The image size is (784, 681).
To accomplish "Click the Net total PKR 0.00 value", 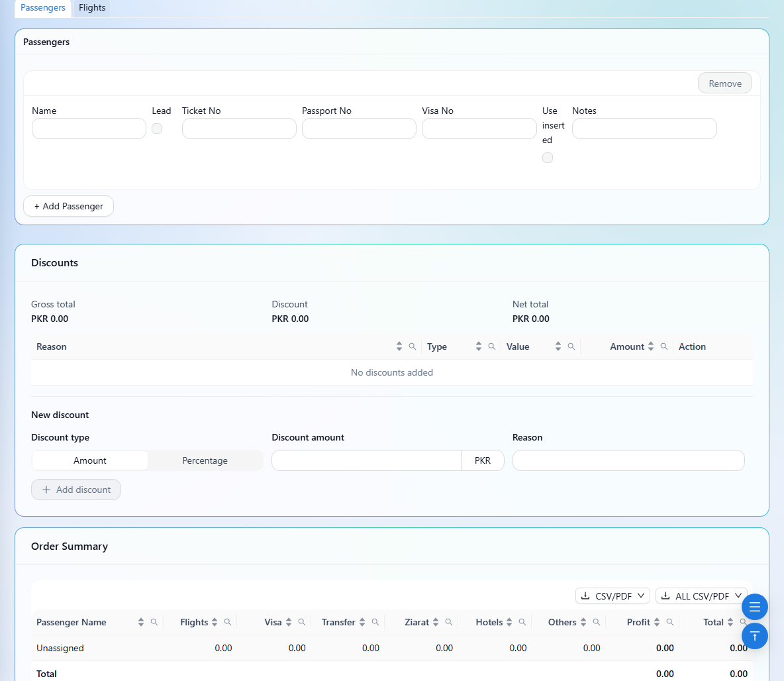I will point(530,319).
